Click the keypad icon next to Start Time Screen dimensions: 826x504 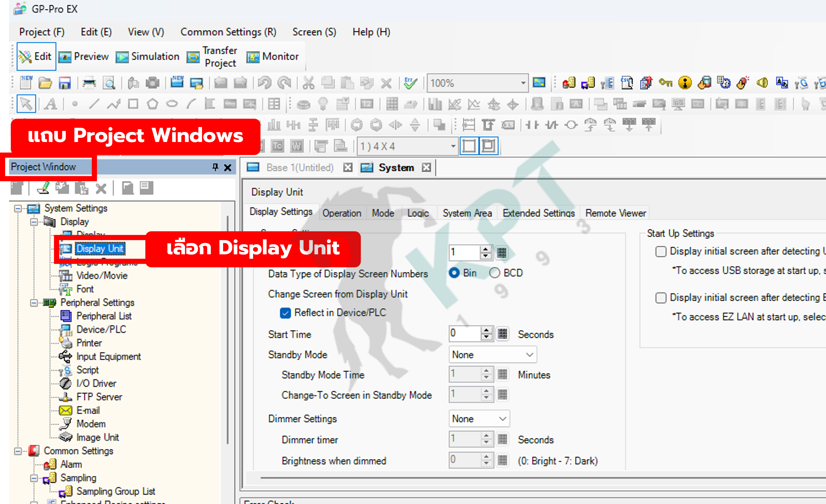[502, 334]
